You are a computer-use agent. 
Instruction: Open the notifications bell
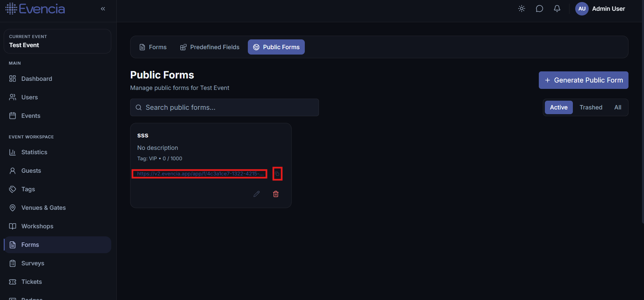(x=557, y=9)
